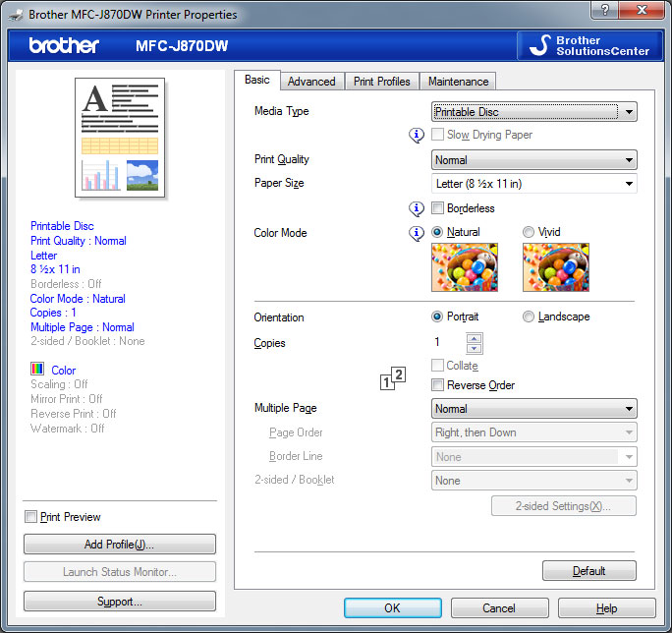Viewport: 672px width, 633px height.
Task: Open the Maintenance tab
Action: pos(458,82)
